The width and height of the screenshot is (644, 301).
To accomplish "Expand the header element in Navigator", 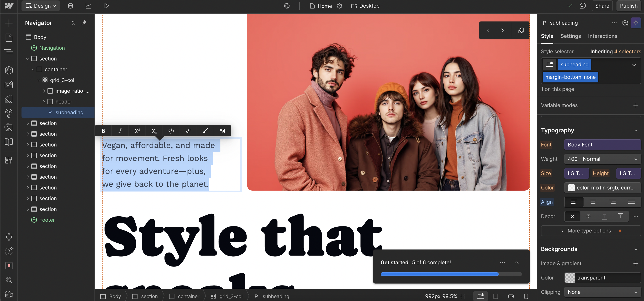I will coord(44,102).
